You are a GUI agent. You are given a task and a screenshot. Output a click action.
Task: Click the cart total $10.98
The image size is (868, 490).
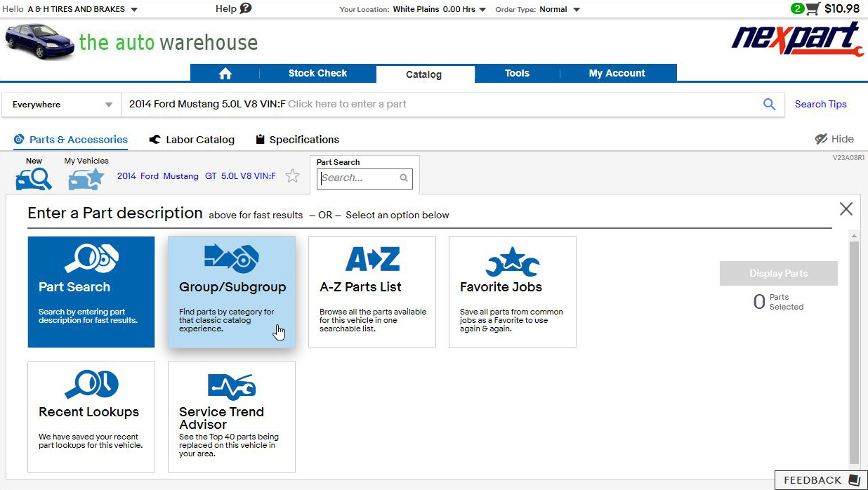click(842, 8)
